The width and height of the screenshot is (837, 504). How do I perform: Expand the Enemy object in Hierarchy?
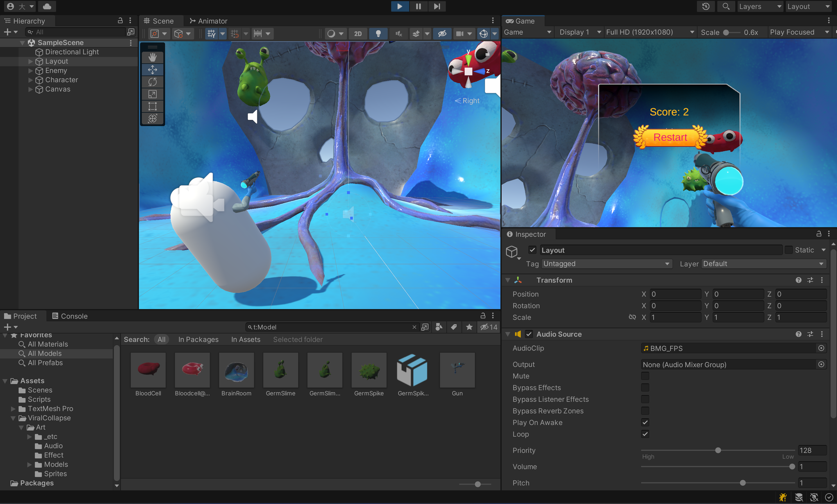pos(30,71)
